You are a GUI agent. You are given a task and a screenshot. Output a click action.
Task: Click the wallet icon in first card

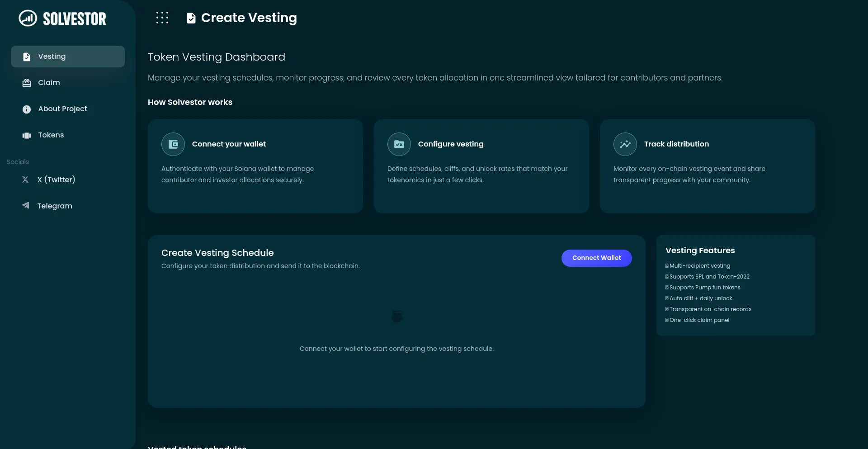[x=173, y=144]
